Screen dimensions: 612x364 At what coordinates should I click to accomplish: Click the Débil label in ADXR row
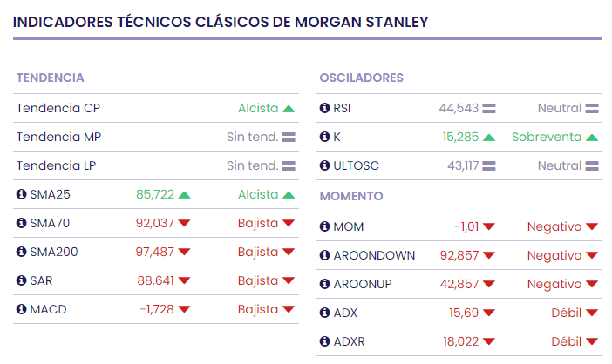566,342
